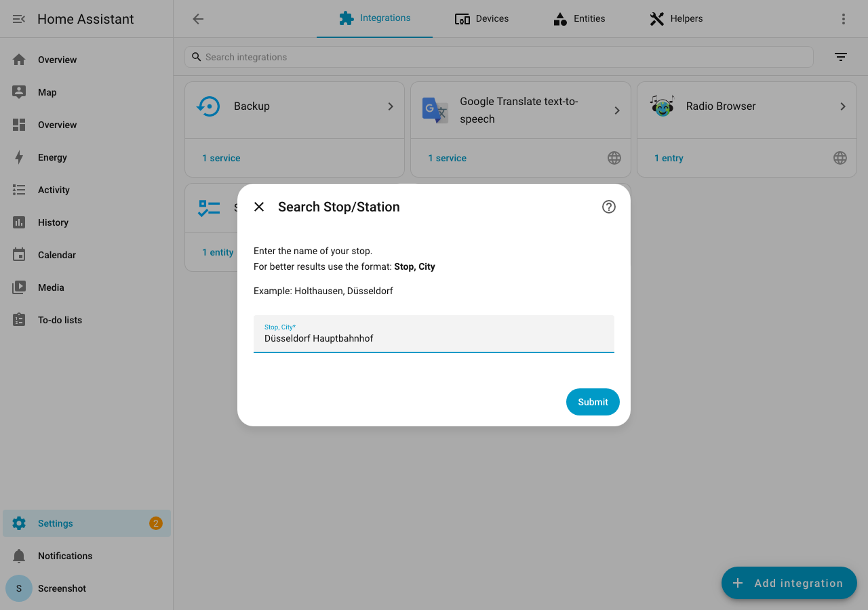Close the Search Stop/Station dialog
This screenshot has height=610, width=868.
coord(259,207)
